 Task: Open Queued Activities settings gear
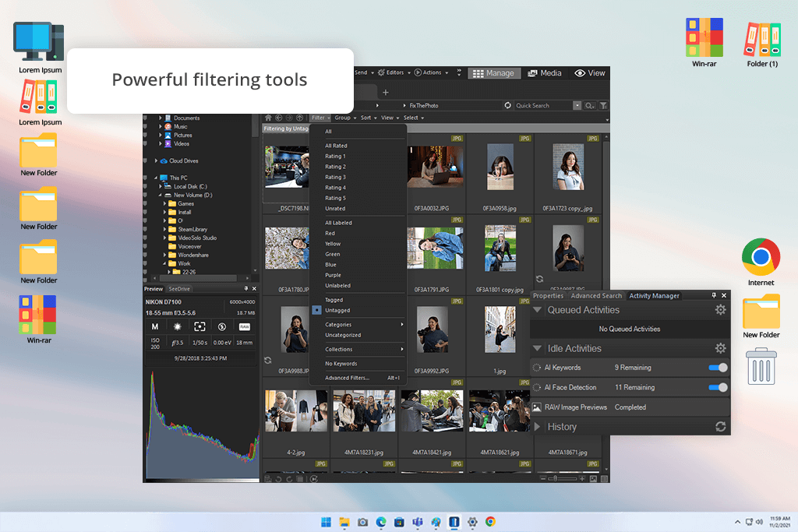[720, 310]
